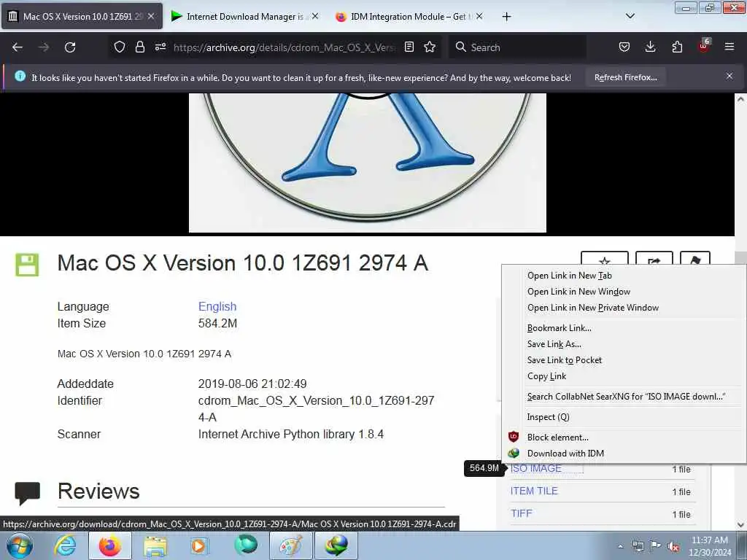
Task: Open the Extensions puzzle icon
Action: (x=677, y=47)
